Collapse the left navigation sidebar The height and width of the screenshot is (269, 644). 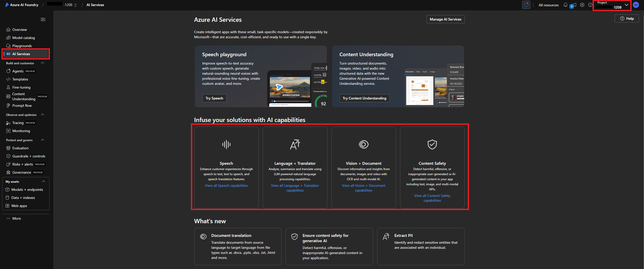(43, 19)
